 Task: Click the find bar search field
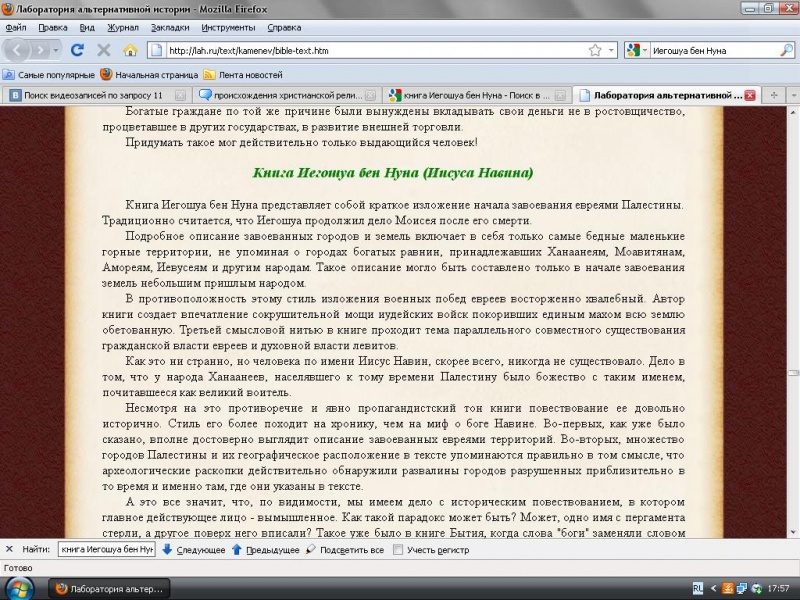pyautogui.click(x=106, y=550)
